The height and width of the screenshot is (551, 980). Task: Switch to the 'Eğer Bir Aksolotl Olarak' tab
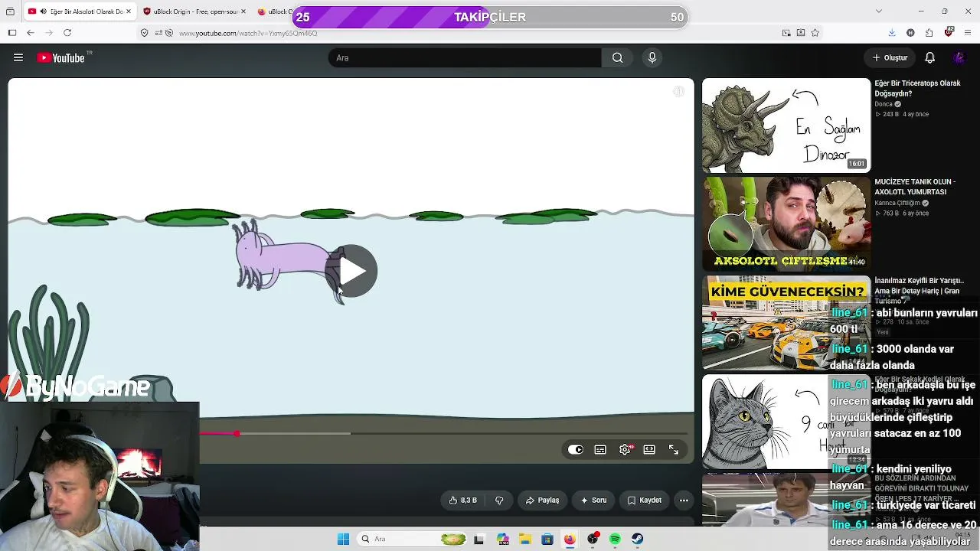click(x=80, y=11)
